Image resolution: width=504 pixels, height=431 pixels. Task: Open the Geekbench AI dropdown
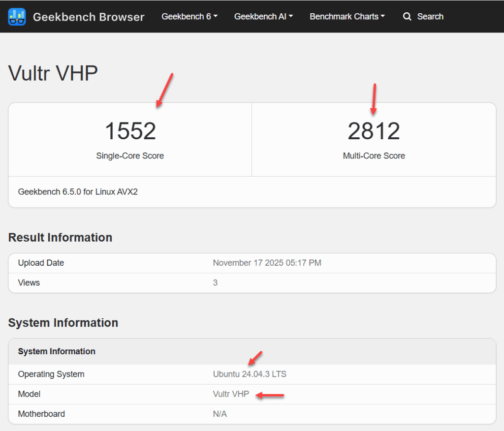coord(263,16)
